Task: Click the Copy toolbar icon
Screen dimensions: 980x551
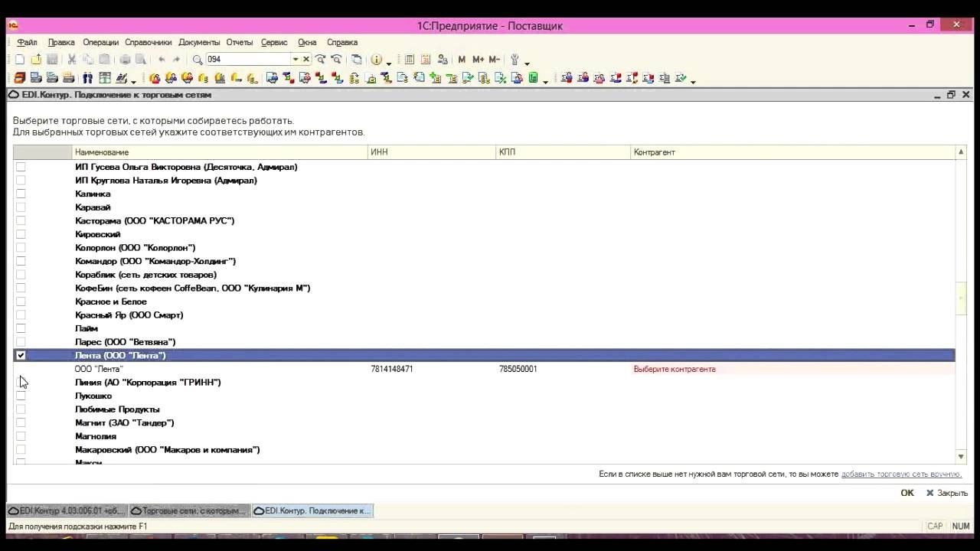Action: point(88,60)
